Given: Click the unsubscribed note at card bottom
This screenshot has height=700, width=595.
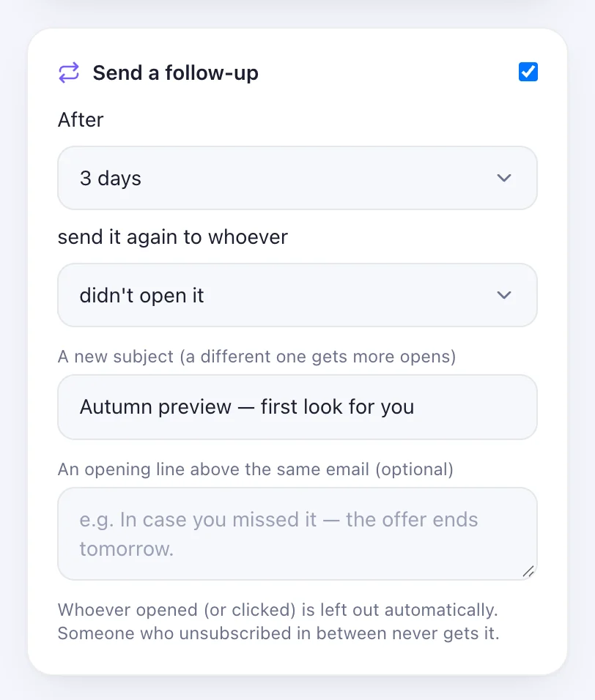Looking at the screenshot, I should [278, 633].
